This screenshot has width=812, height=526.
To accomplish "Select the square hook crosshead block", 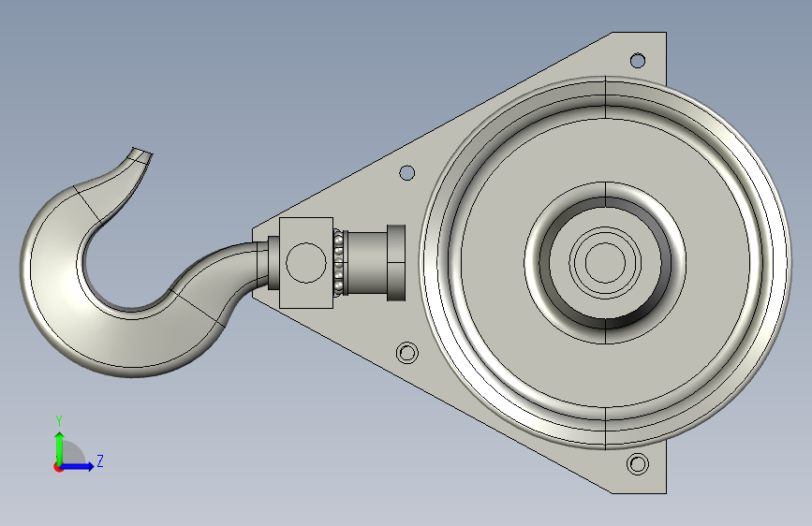I will pyautogui.click(x=306, y=263).
